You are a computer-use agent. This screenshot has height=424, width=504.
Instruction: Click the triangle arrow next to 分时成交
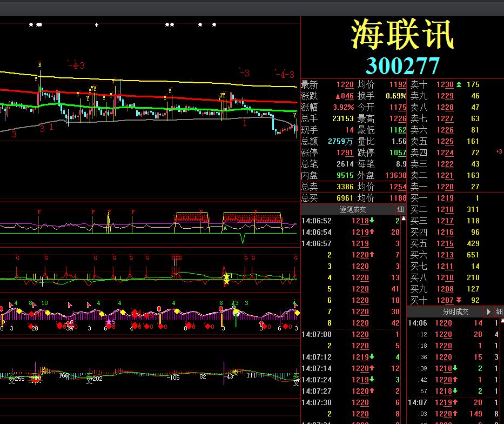pyautogui.click(x=488, y=312)
